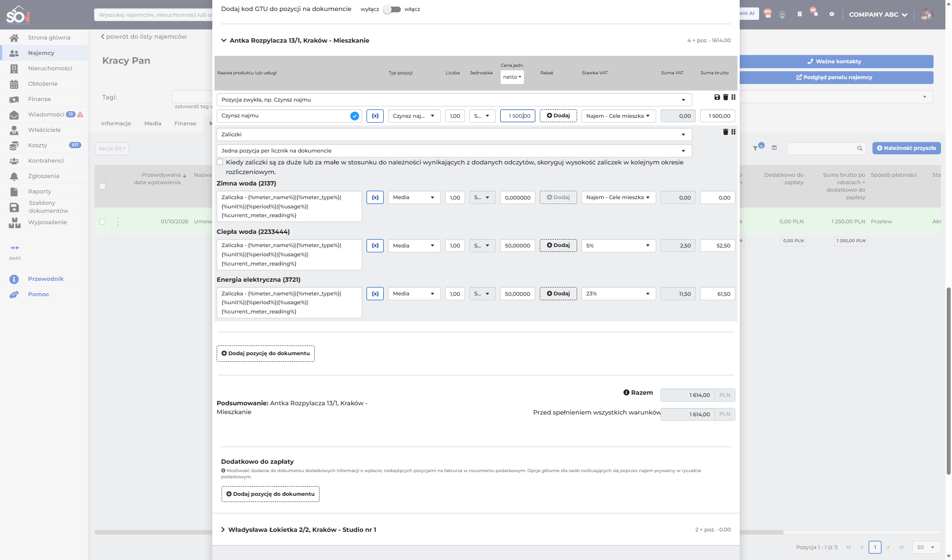The image size is (952, 560).
Task: Open the 5% VAT rate dropdown
Action: pos(618,246)
